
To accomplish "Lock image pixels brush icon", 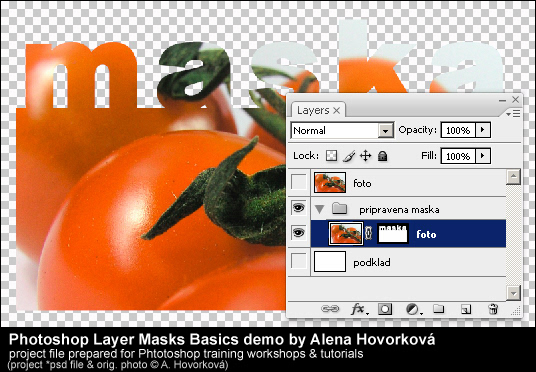I will (x=348, y=156).
